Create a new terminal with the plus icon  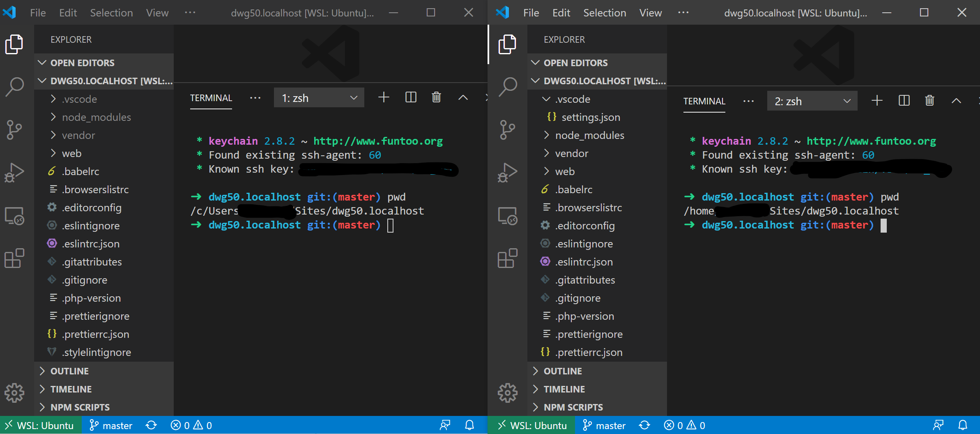coord(384,97)
